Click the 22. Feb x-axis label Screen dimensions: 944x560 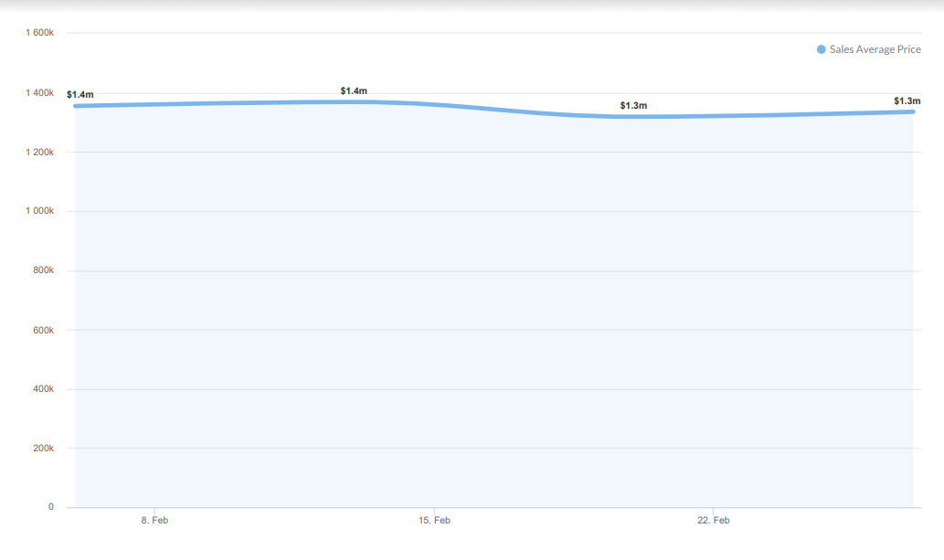tap(714, 521)
